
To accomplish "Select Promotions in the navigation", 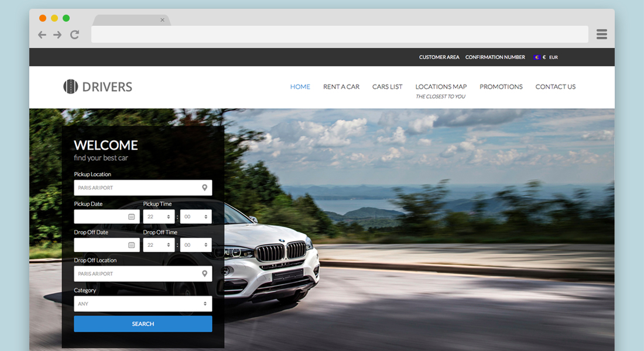I will click(x=501, y=87).
